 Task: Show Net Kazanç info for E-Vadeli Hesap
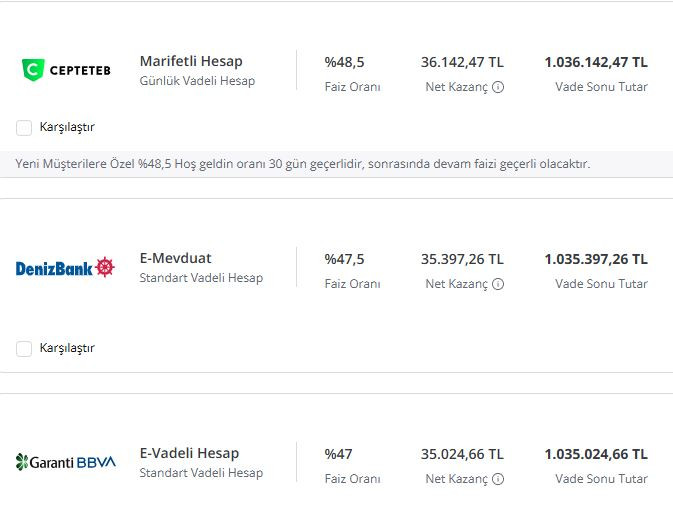(x=498, y=479)
